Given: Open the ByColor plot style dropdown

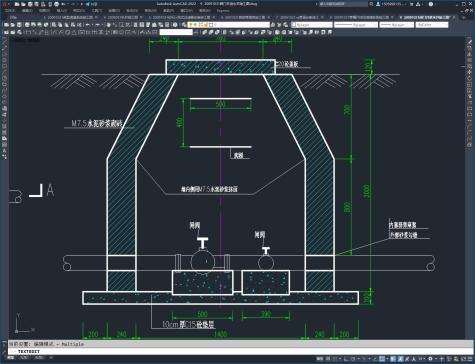Looking at the screenshot, I should 432,25.
